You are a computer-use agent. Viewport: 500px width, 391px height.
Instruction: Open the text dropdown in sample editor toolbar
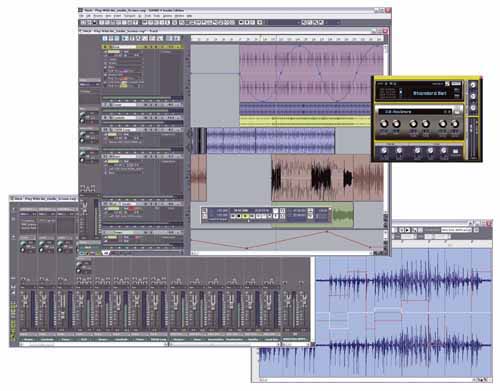click(456, 230)
